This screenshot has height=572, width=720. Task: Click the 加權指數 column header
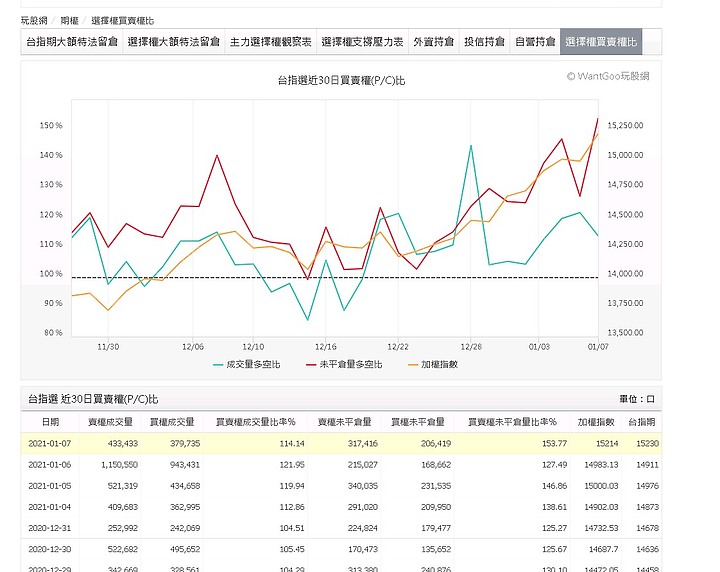point(596,422)
